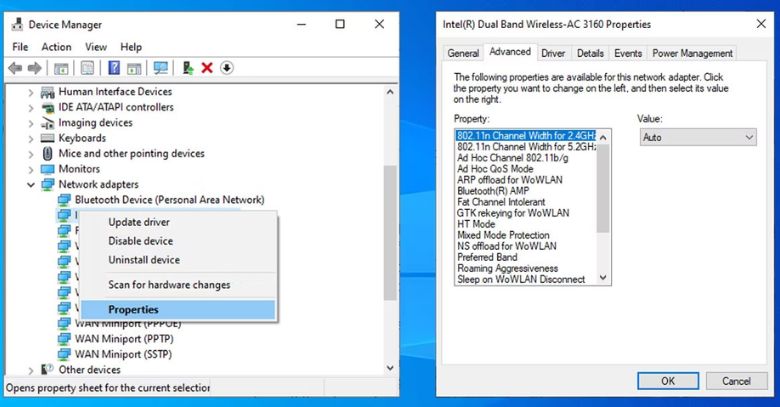Click Property list scroll down arrow
Screen dimensions: 780x407
603,278
